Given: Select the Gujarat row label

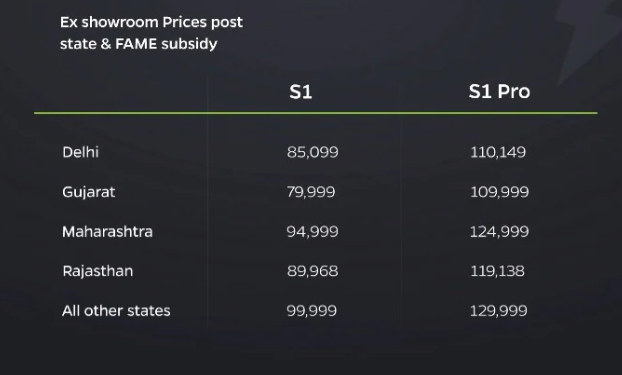Looking at the screenshot, I should 88,192.
